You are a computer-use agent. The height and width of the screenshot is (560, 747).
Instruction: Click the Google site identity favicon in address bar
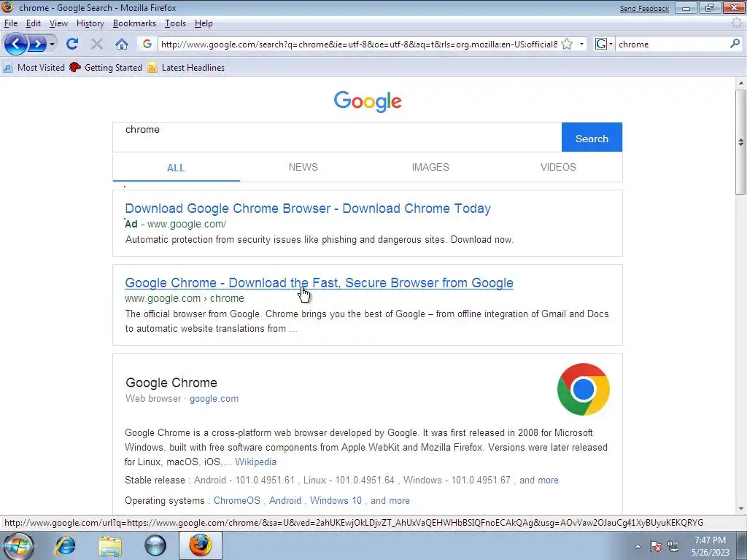[147, 44]
